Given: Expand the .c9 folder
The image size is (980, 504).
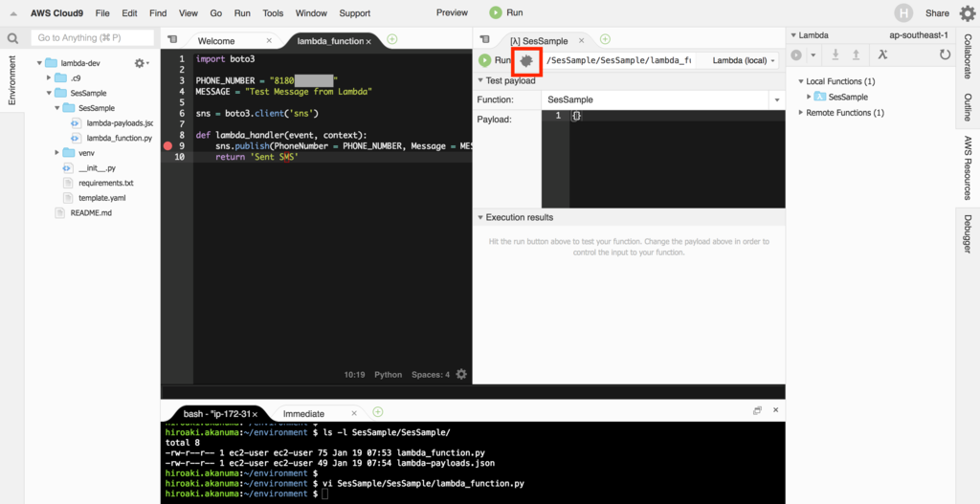Looking at the screenshot, I should [x=49, y=78].
